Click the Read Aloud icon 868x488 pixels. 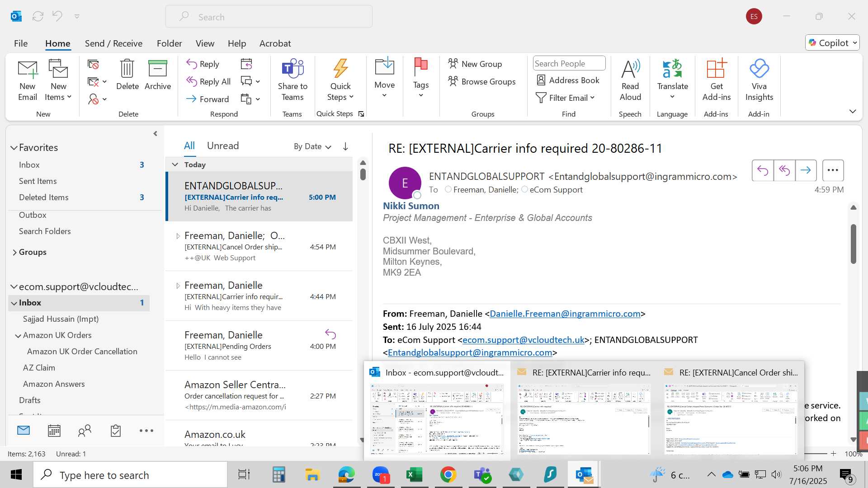point(630,80)
